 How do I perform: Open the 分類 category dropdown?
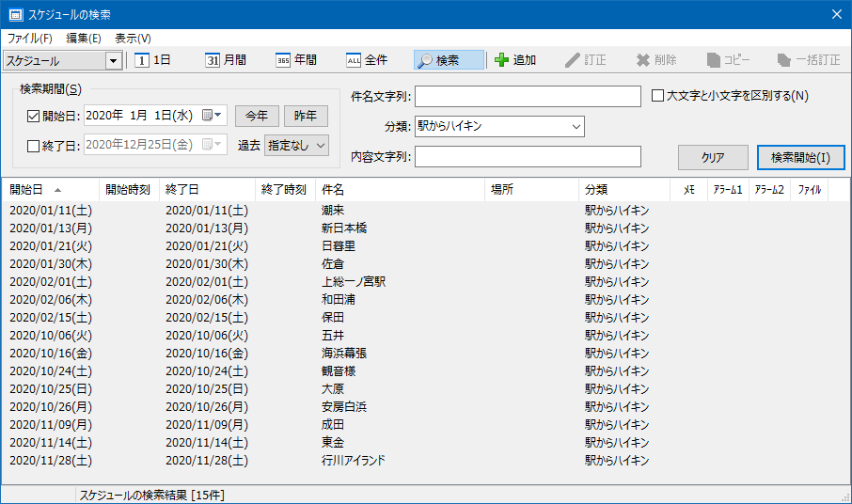pyautogui.click(x=576, y=126)
